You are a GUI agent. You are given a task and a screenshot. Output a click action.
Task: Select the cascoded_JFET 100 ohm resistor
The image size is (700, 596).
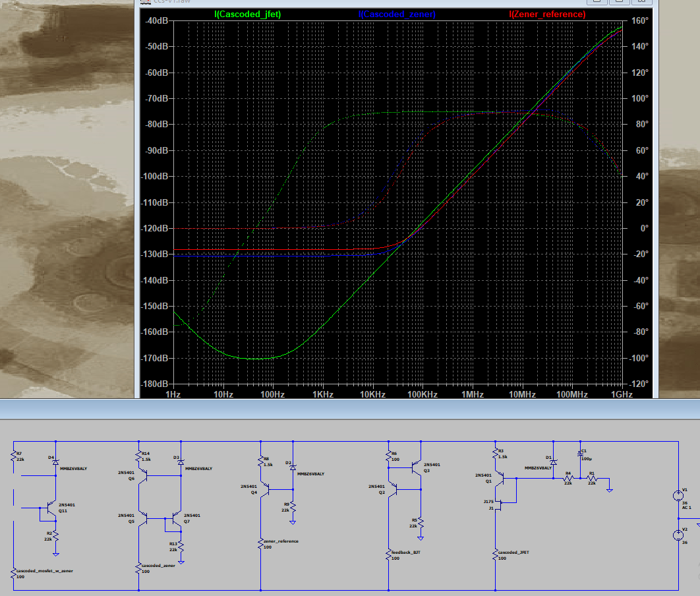496,555
